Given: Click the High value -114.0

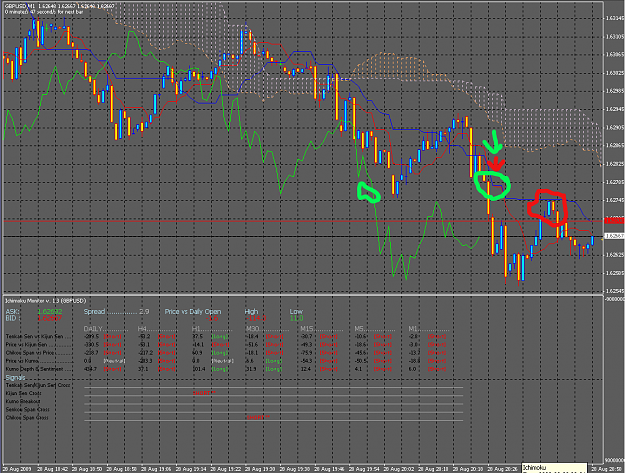Looking at the screenshot, I should pyautogui.click(x=256, y=318).
